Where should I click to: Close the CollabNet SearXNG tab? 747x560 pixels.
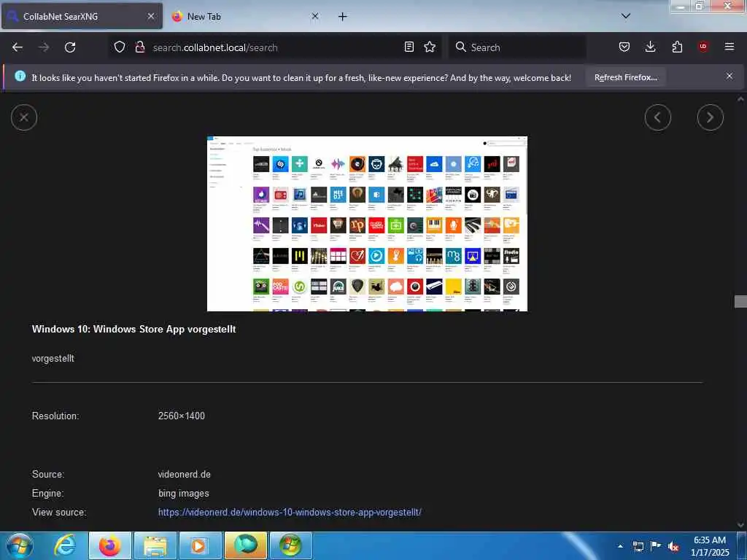pyautogui.click(x=151, y=16)
